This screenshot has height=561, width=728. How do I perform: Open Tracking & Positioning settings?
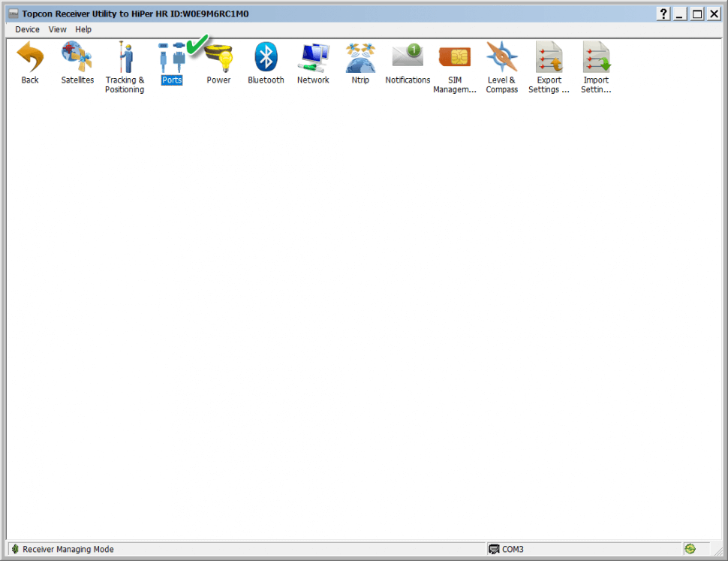[x=125, y=57]
